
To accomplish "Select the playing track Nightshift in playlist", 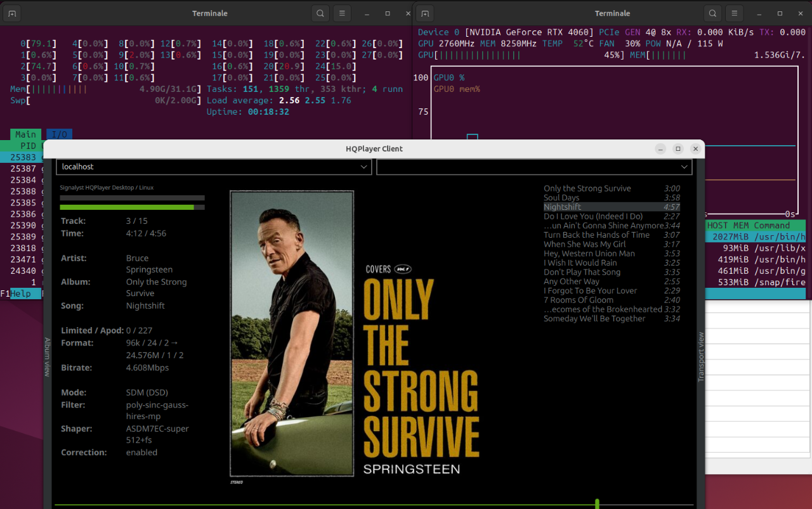I will (612, 207).
